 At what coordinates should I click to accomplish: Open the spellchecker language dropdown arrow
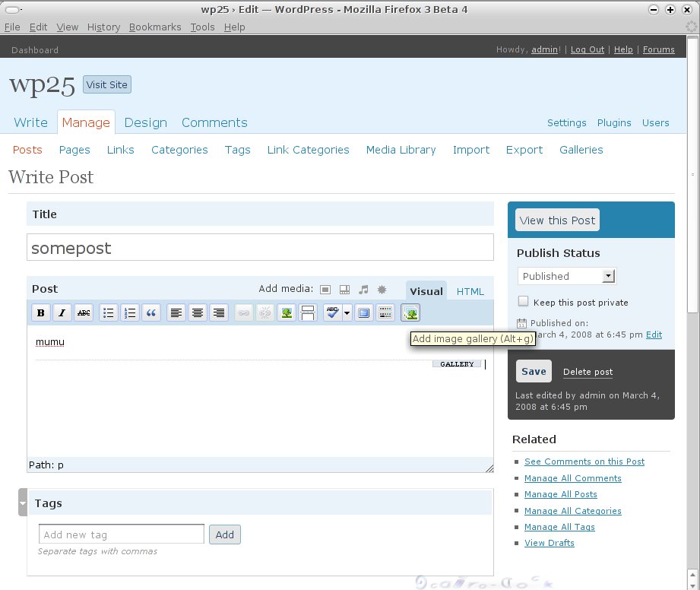(347, 312)
